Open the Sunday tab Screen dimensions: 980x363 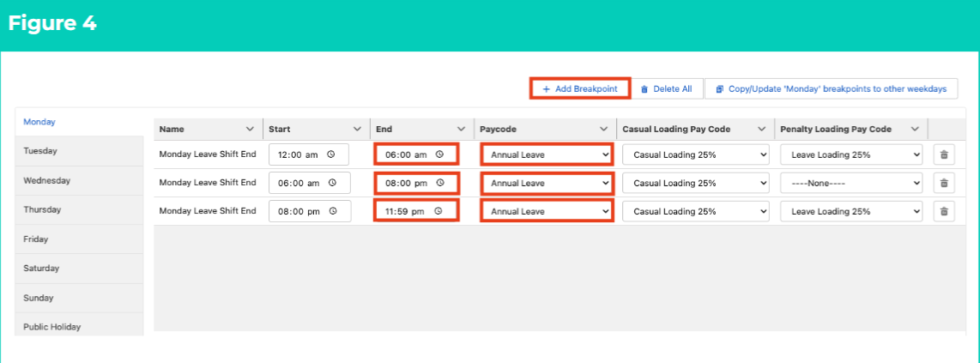coord(79,298)
